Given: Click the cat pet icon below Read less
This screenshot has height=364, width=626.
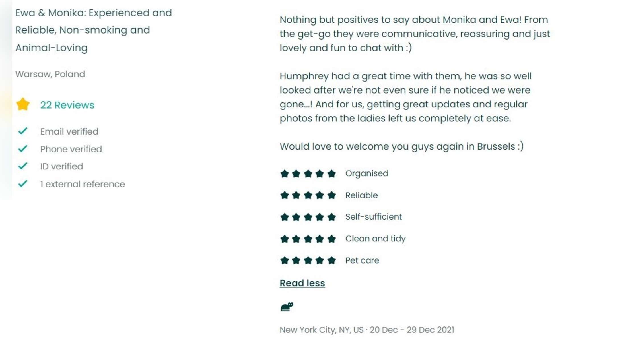Looking at the screenshot, I should (287, 307).
